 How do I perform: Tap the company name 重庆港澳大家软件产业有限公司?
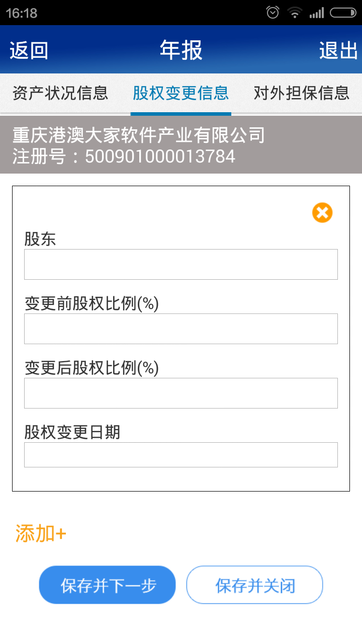click(x=138, y=135)
